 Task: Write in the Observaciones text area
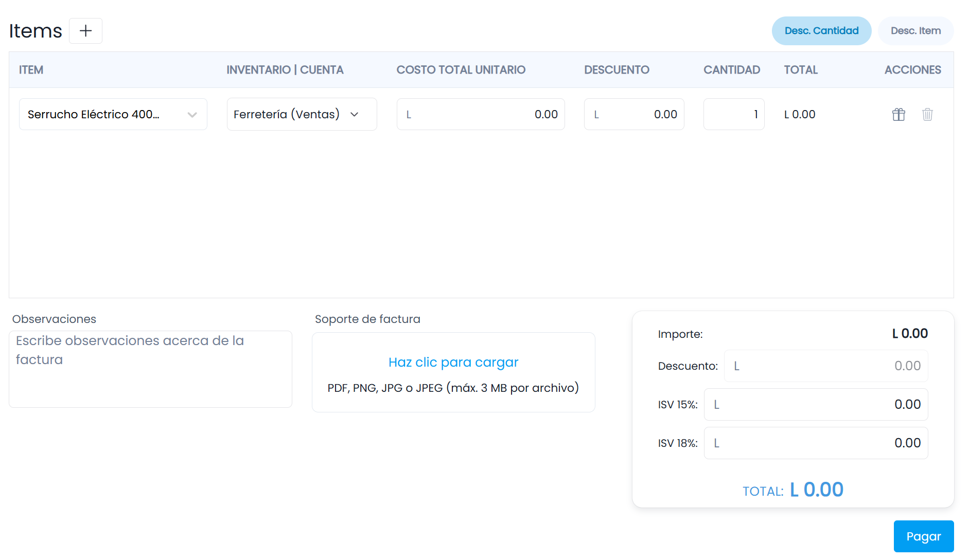pyautogui.click(x=150, y=369)
